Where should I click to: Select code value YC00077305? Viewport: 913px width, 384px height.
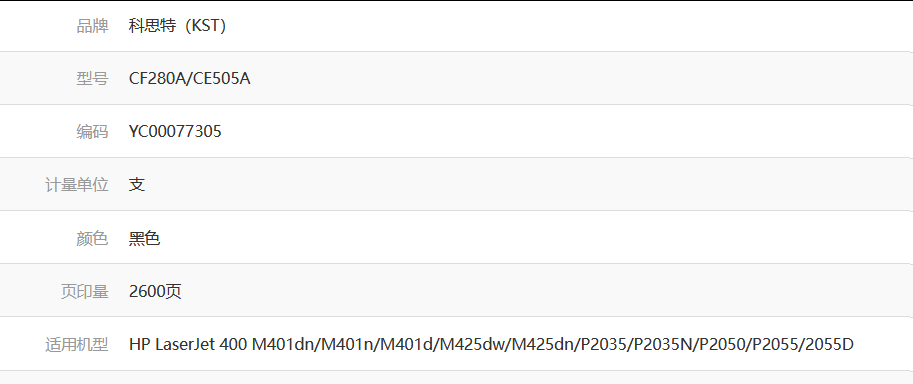(175, 132)
